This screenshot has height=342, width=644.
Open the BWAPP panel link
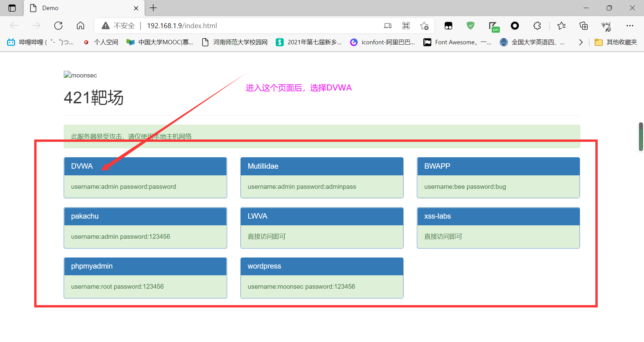point(437,166)
